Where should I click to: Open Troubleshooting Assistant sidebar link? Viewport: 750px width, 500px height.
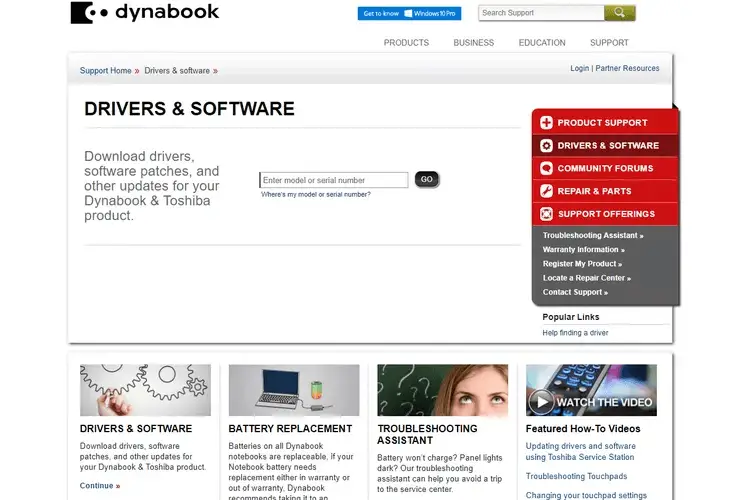pyautogui.click(x=593, y=235)
